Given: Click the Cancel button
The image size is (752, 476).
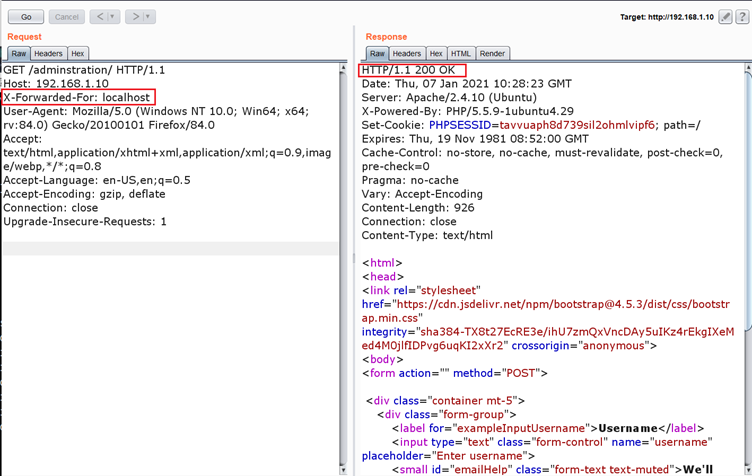Looking at the screenshot, I should (x=67, y=17).
